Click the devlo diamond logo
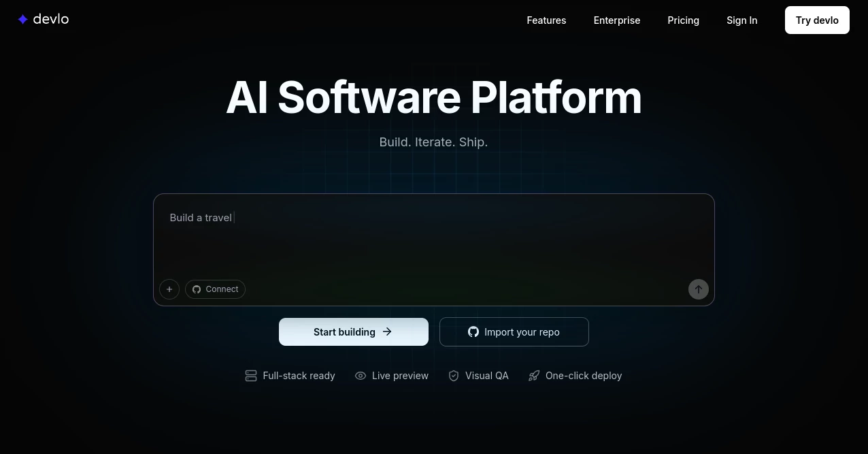 click(x=24, y=19)
